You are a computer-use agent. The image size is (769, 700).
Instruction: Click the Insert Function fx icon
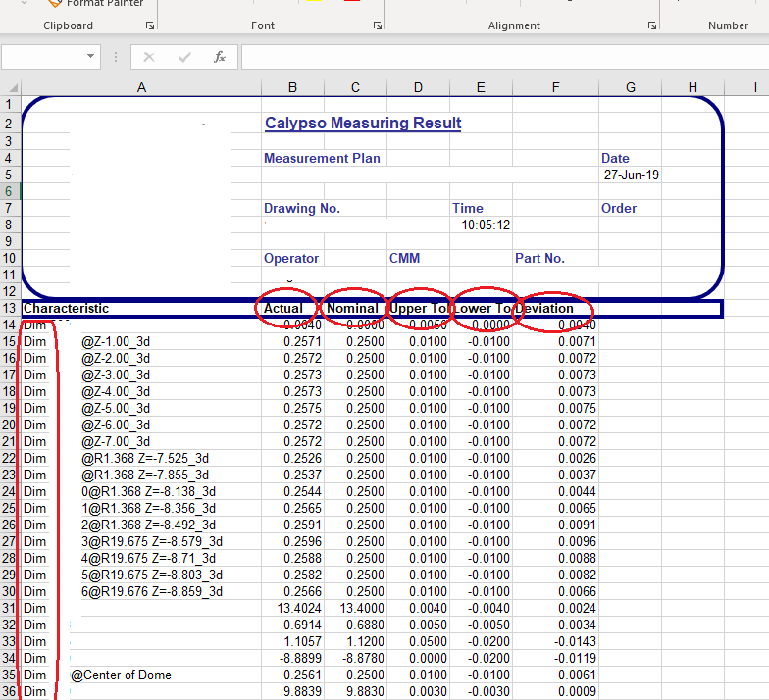(220, 57)
